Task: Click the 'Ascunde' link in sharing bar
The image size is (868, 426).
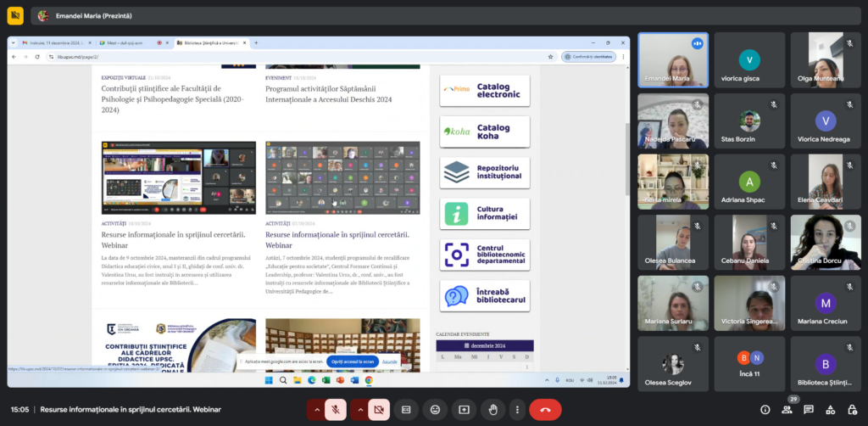Action: (390, 362)
